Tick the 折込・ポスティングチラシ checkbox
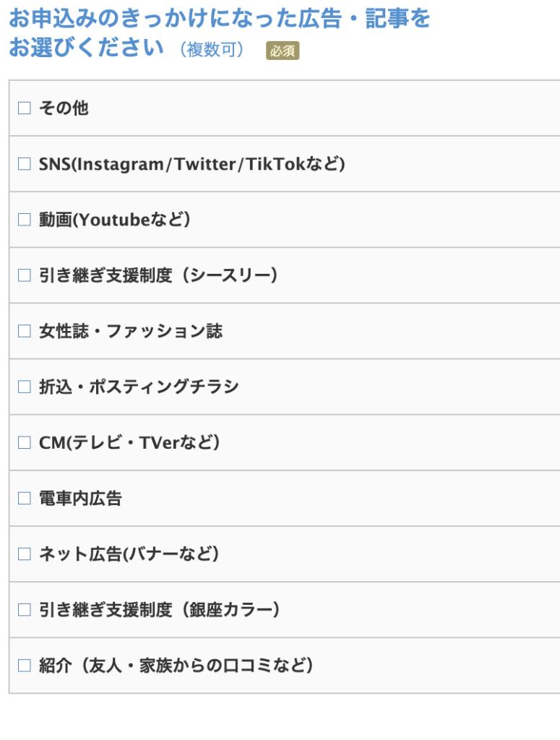The image size is (560, 740). [25, 387]
